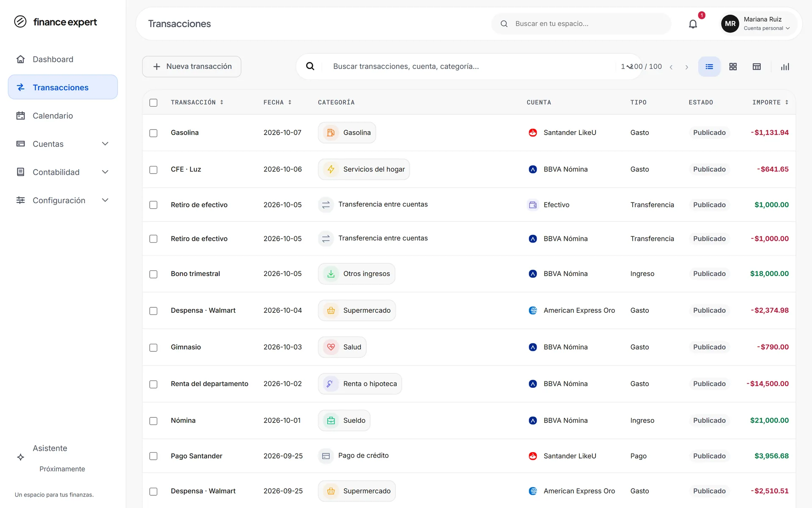Image resolution: width=812 pixels, height=508 pixels.
Task: Click the Renta o hipoteca category chip
Action: coord(360,384)
